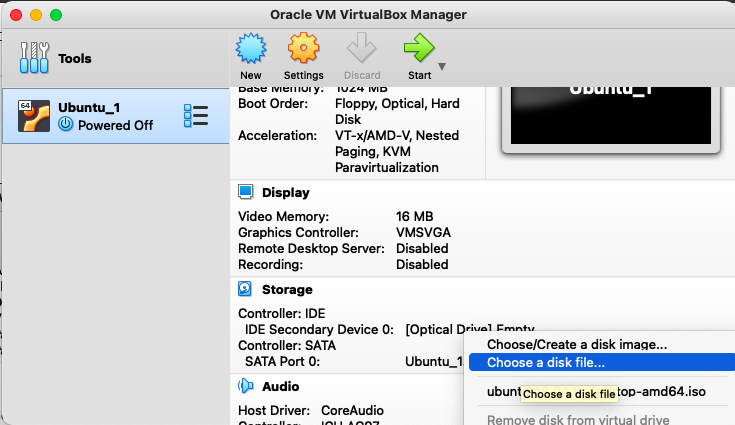Screen dimensions: 735x425
Task: Click the Controller: IDE label
Action: pyautogui.click(x=281, y=313)
